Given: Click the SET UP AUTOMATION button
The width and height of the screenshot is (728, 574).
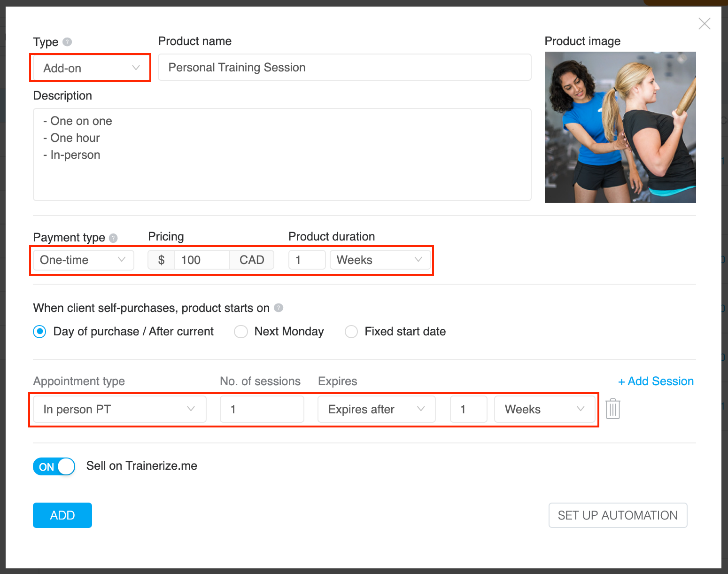Looking at the screenshot, I should (x=618, y=515).
